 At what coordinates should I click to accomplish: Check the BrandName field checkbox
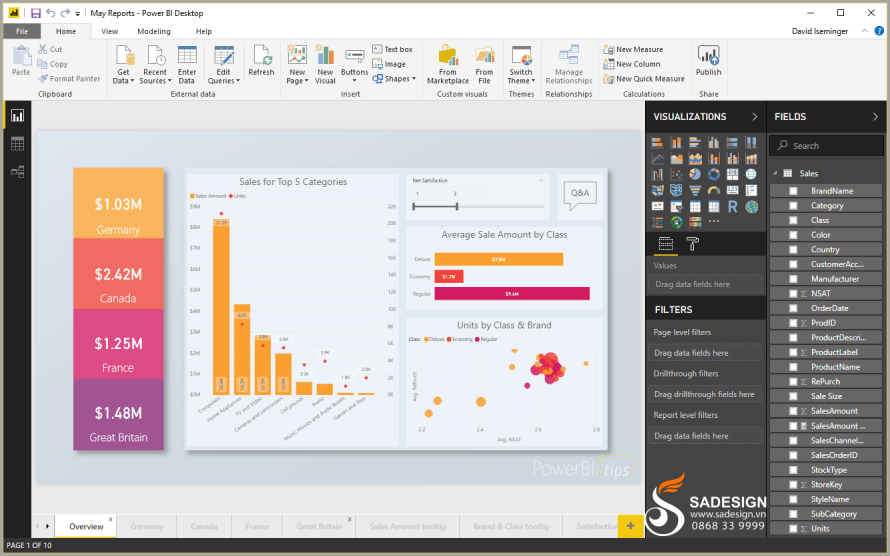click(794, 191)
